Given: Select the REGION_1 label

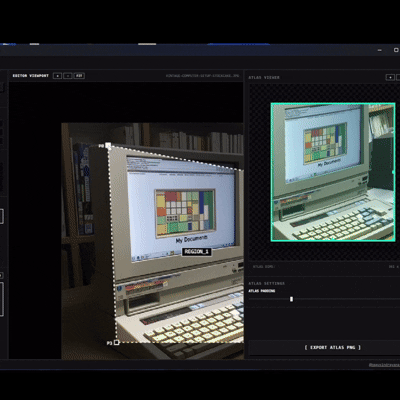Looking at the screenshot, I should click(197, 252).
